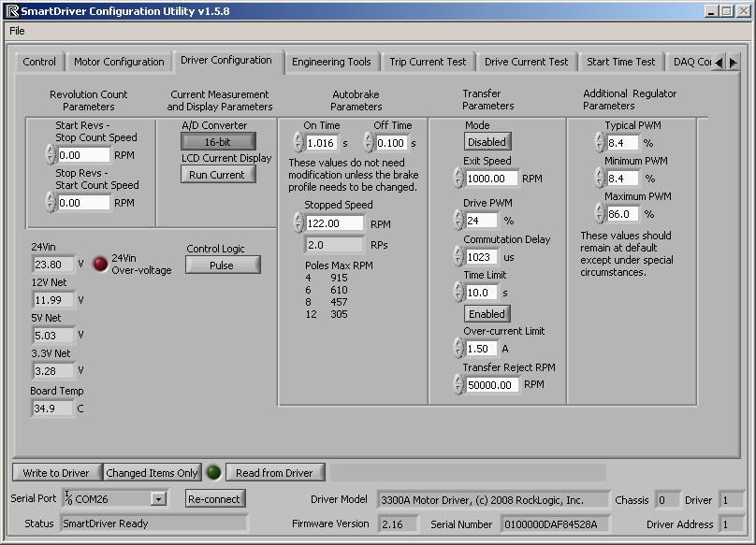Click the Stopped Speed stepper arrows
Screen dimensions: 756x545
pyautogui.click(x=298, y=223)
